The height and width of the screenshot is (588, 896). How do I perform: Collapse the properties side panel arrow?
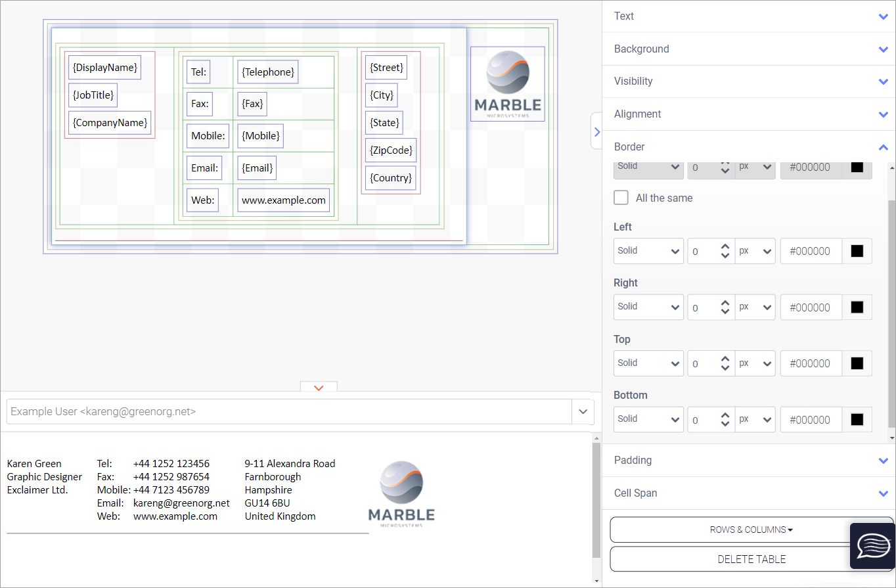coord(596,132)
